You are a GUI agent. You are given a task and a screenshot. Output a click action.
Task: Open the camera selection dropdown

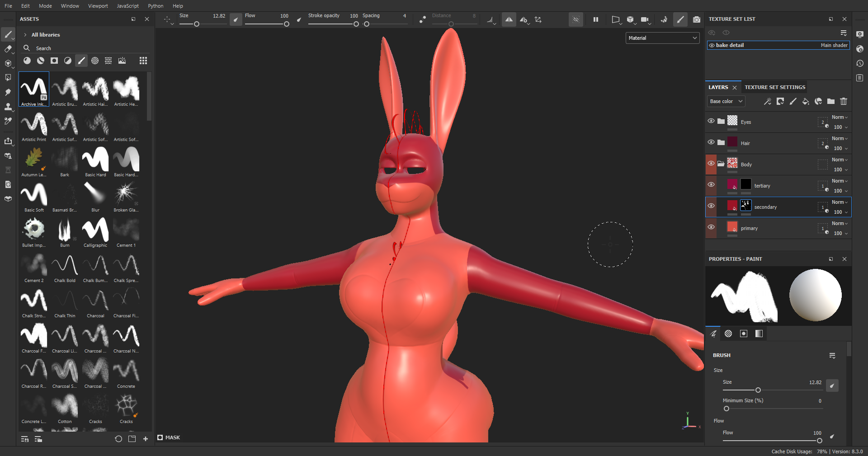click(646, 20)
